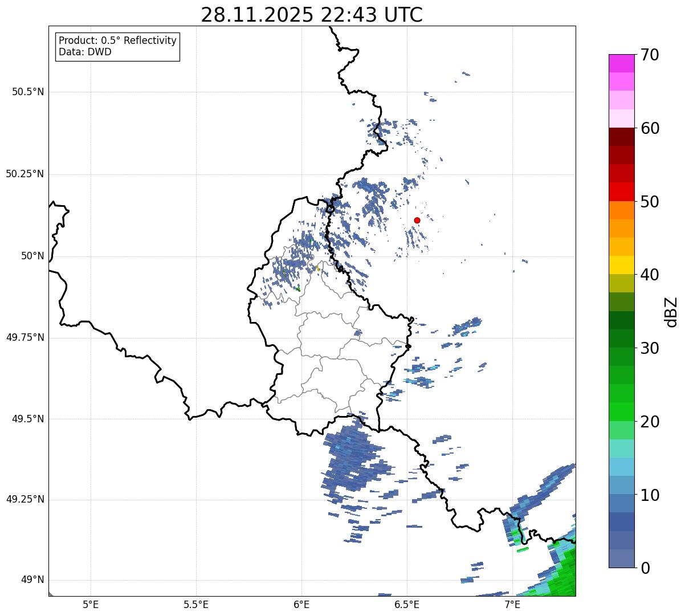Screen dimensions: 685x616
Task: Click the colorbar tick label 10
Action: click(650, 495)
